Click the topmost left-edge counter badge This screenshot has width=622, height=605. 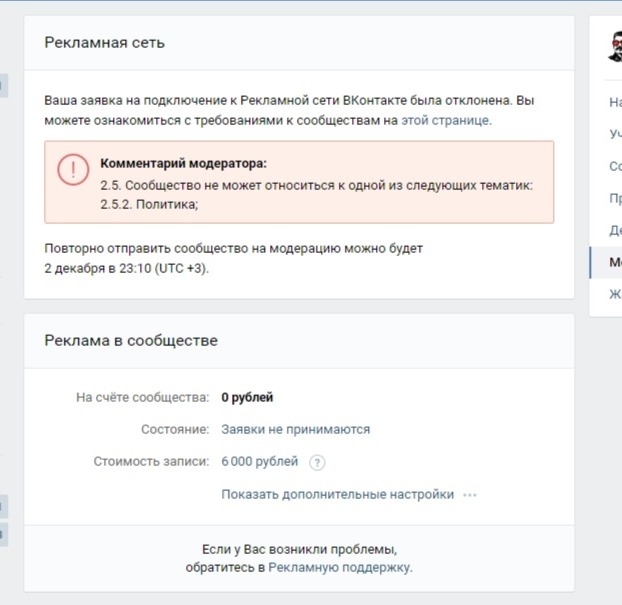[x=3, y=85]
